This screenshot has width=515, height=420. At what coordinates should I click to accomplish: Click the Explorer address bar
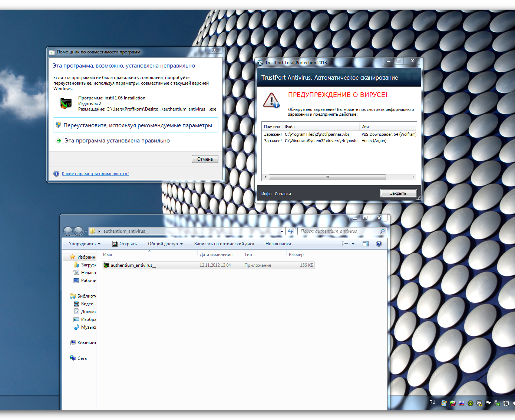pos(187,231)
